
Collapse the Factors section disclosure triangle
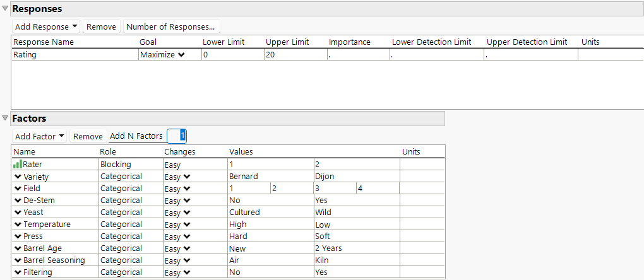coord(6,119)
